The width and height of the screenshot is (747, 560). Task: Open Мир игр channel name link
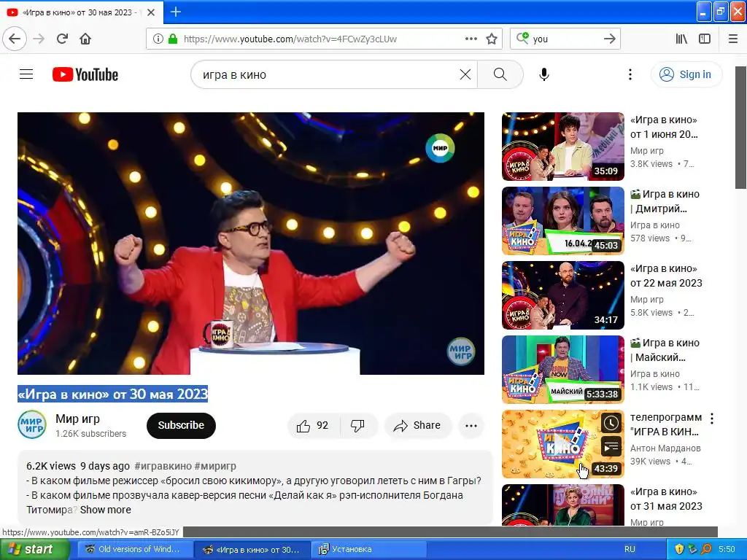(x=77, y=419)
